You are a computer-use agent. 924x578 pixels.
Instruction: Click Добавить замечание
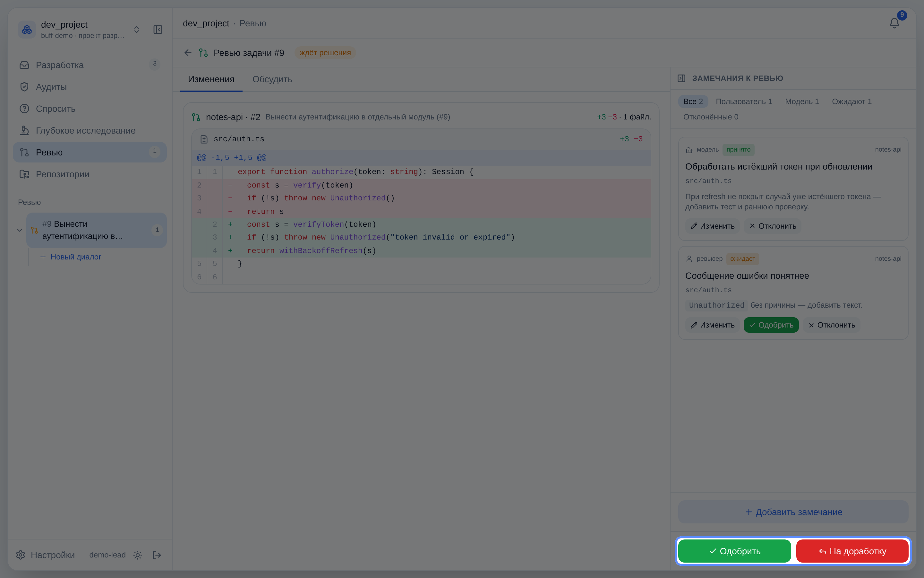793,512
